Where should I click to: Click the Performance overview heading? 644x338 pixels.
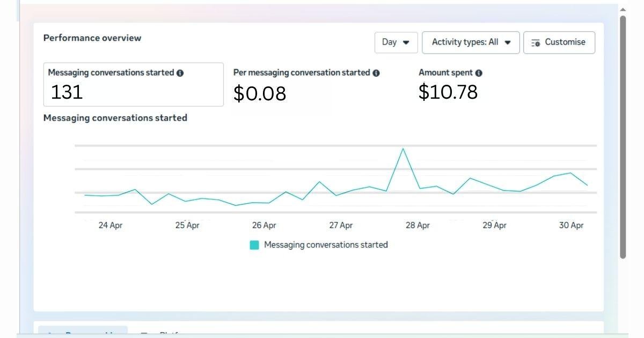tap(92, 38)
